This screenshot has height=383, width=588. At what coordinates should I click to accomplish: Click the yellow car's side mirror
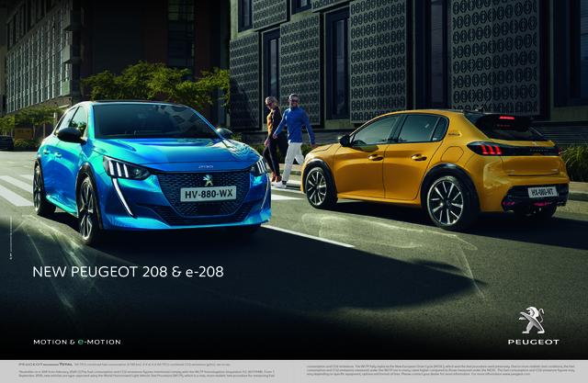coord(345,141)
